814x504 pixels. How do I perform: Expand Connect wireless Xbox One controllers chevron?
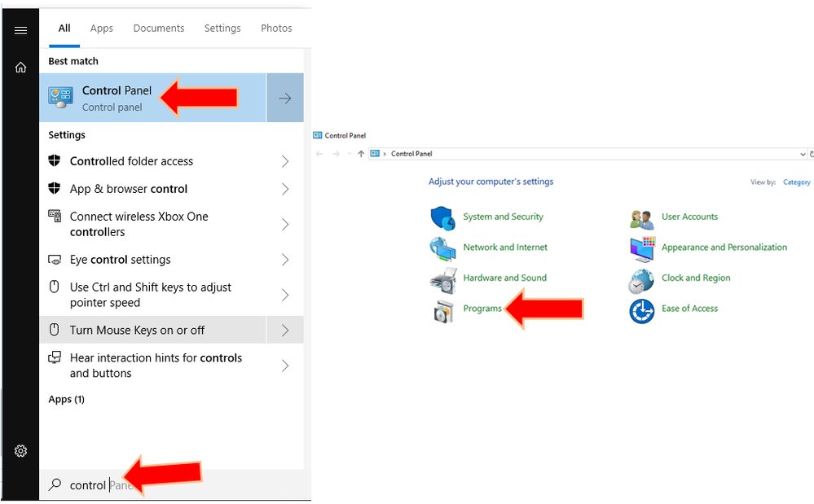285,224
